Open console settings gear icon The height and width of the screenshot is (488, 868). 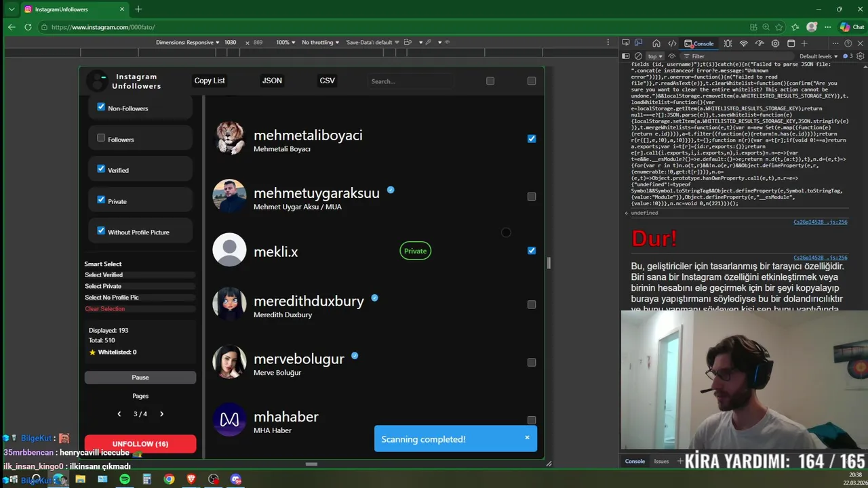point(861,56)
